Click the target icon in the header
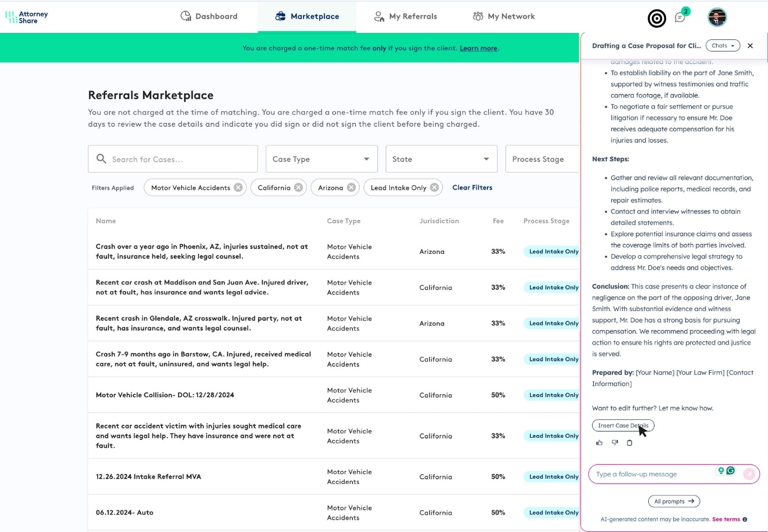The height and width of the screenshot is (532, 768). coord(656,19)
